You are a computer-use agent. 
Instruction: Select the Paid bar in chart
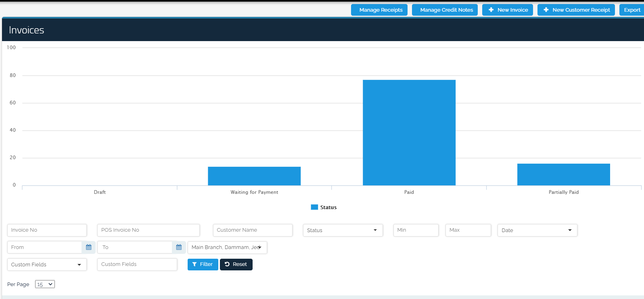tap(409, 133)
